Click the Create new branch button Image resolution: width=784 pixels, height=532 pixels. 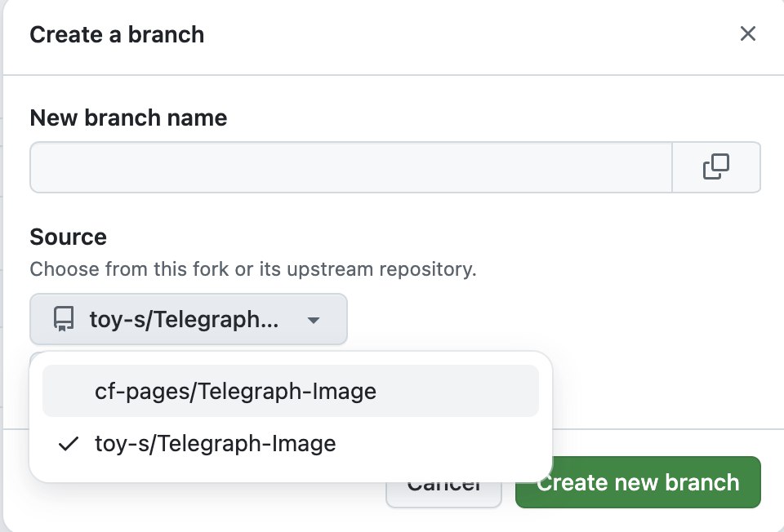pos(638,482)
